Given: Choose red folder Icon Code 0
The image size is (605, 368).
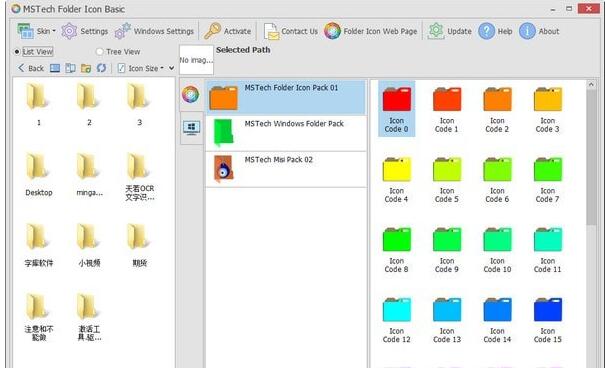Looking at the screenshot, I should tap(396, 109).
